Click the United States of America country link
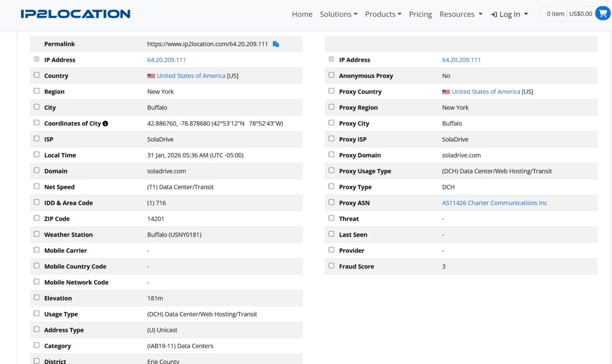 (x=191, y=76)
